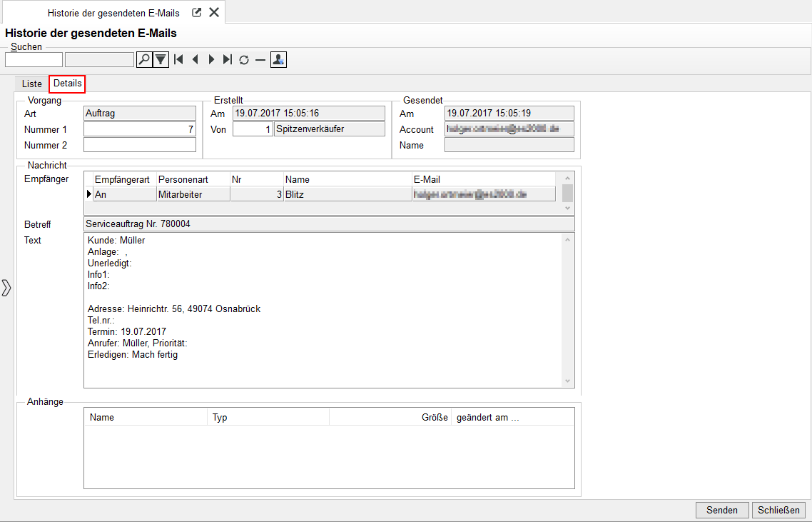The image size is (812, 522).
Task: Jump to the last record
Action: [x=228, y=59]
